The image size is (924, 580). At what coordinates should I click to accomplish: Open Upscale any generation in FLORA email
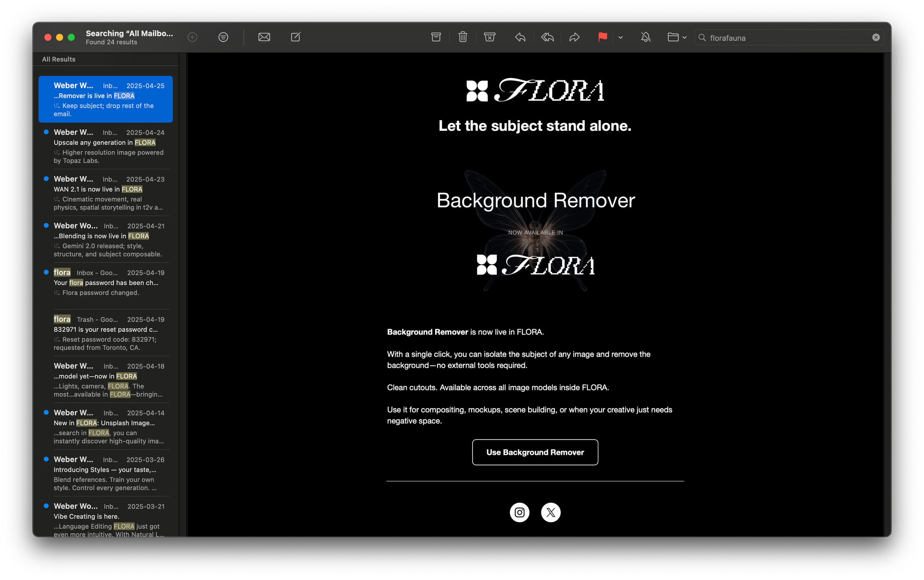106,146
